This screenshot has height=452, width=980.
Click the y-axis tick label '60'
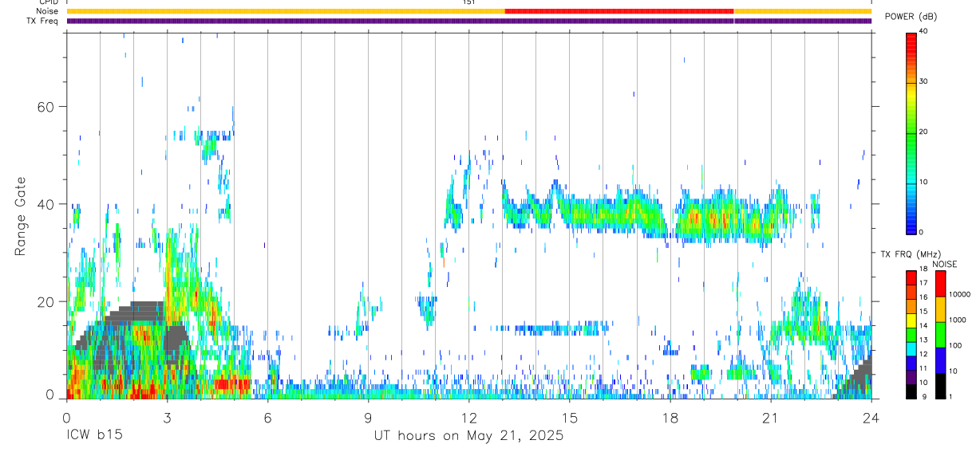click(47, 107)
